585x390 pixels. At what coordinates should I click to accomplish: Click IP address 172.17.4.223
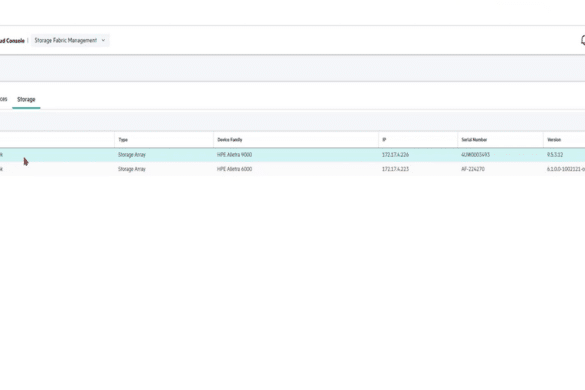click(395, 169)
